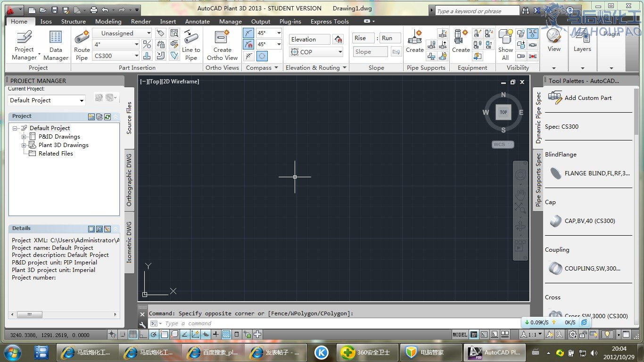
Task: Click the keyword search box
Action: (x=478, y=11)
